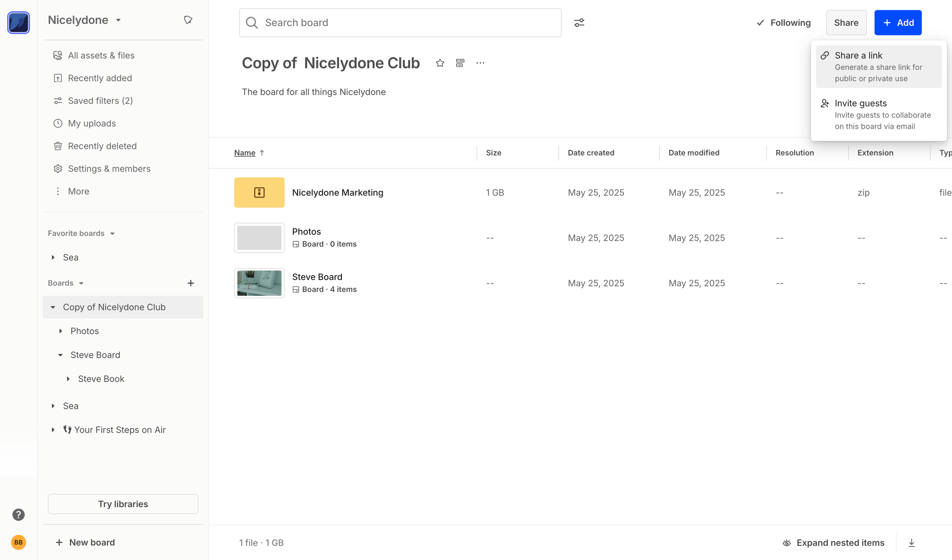Open the workspace tag icon next to Nicelydone
This screenshot has width=952, height=560.
[x=188, y=20]
